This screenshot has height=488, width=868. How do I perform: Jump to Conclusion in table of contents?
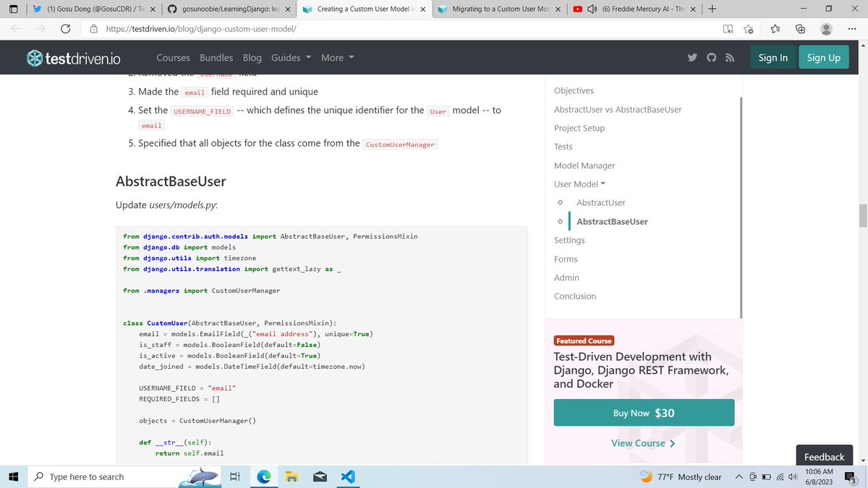[x=575, y=296]
